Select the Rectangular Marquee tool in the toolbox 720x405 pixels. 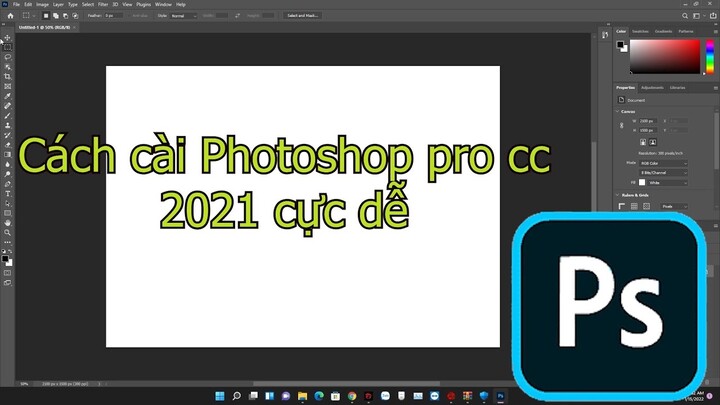point(7,47)
